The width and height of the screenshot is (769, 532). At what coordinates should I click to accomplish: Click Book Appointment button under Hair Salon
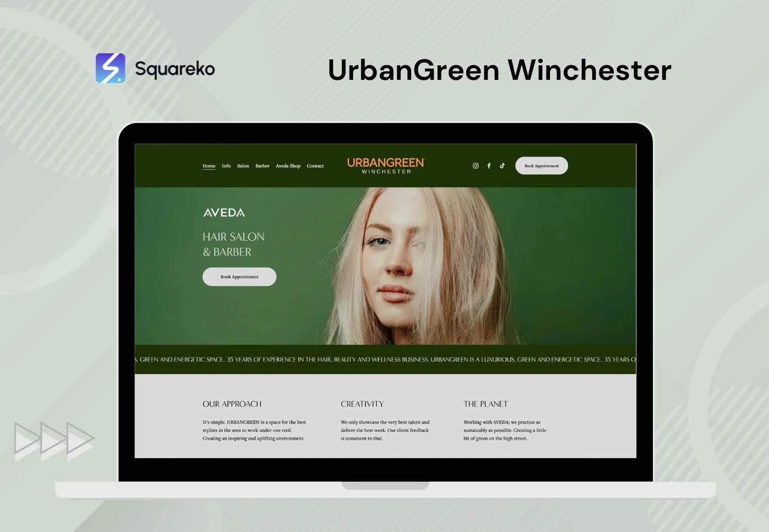click(x=240, y=277)
